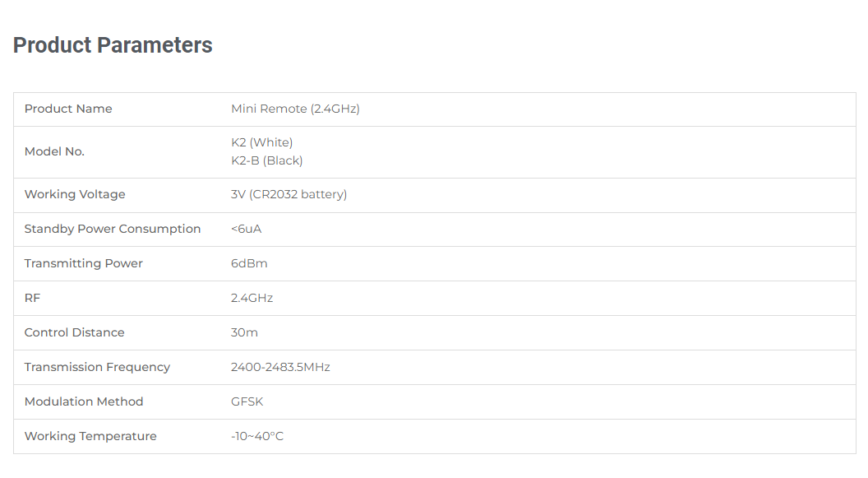This screenshot has width=868, height=478.
Task: Click the 2.4GHz RF value
Action: coord(252,298)
